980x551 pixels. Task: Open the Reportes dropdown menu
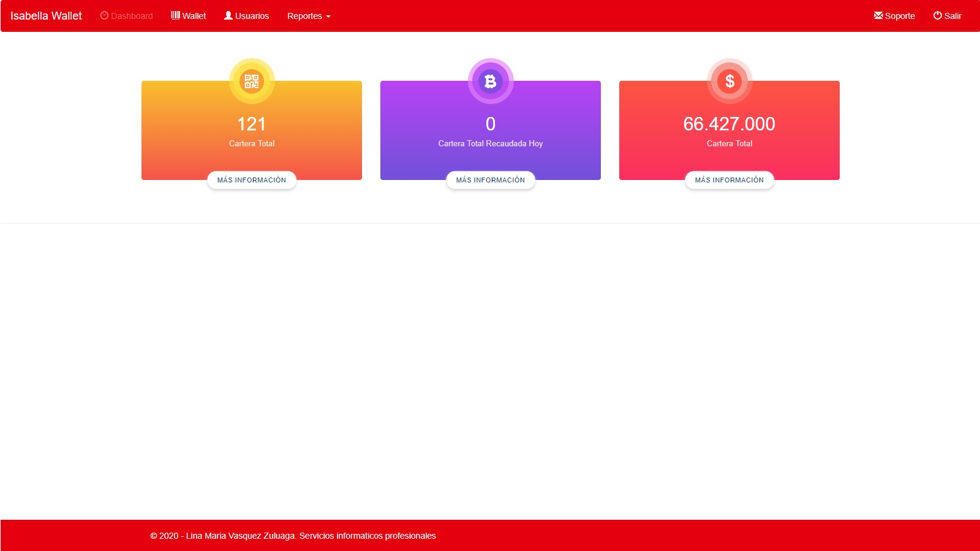point(304,16)
